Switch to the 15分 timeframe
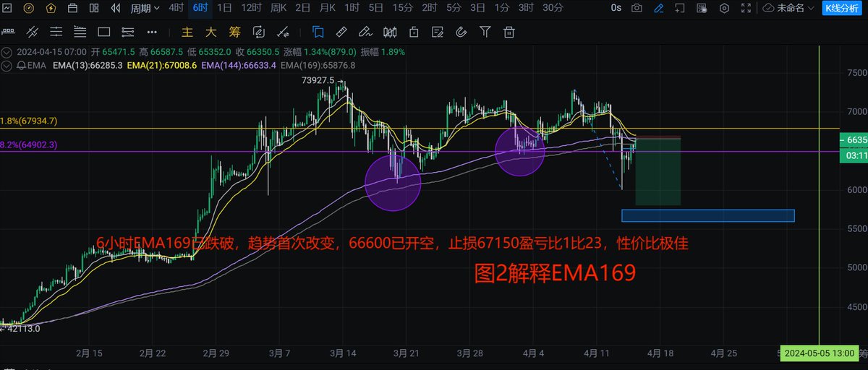 [403, 8]
